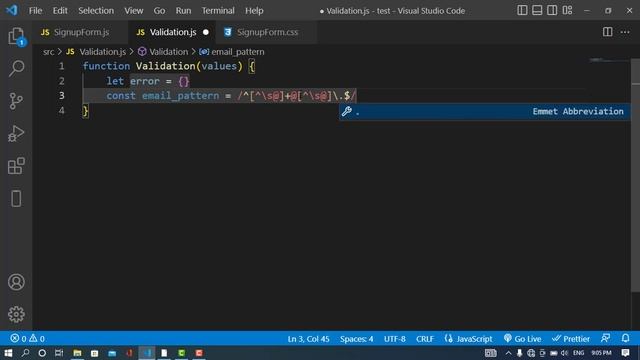Click line number 2 in gutter
The height and width of the screenshot is (360, 640).
pyautogui.click(x=62, y=81)
